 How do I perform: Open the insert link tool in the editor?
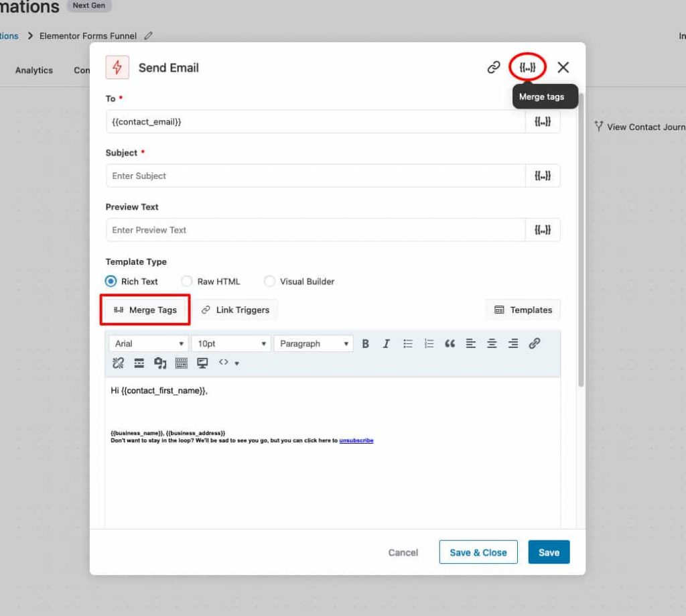[x=534, y=343]
